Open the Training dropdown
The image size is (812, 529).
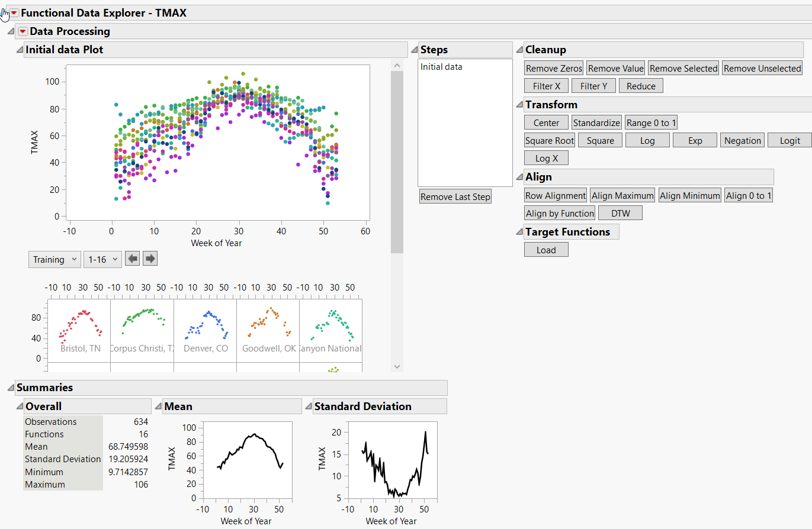pos(54,259)
